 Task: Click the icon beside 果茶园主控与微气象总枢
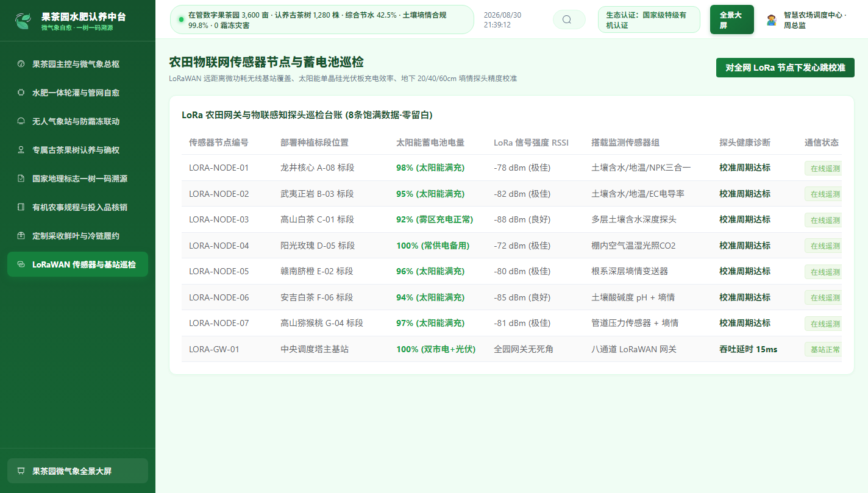click(x=21, y=64)
